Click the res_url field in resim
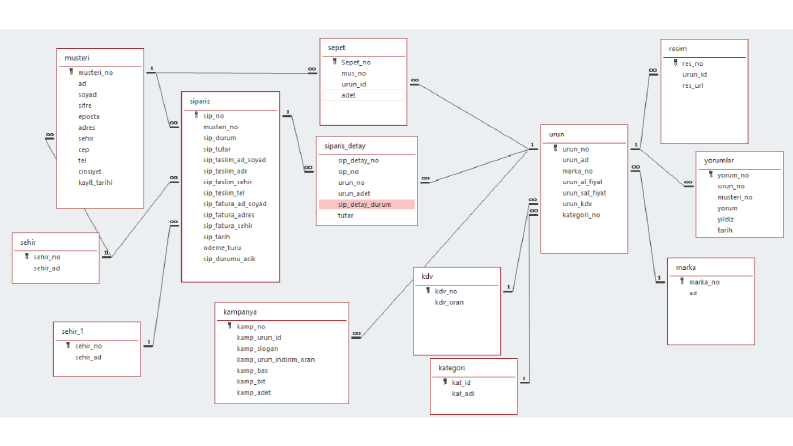This screenshot has width=793, height=446. point(692,85)
